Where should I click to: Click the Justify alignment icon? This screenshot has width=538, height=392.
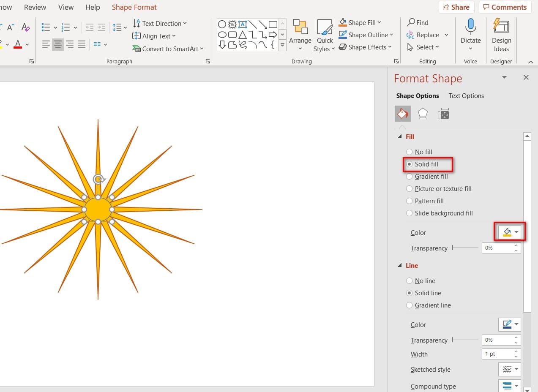pyautogui.click(x=82, y=44)
